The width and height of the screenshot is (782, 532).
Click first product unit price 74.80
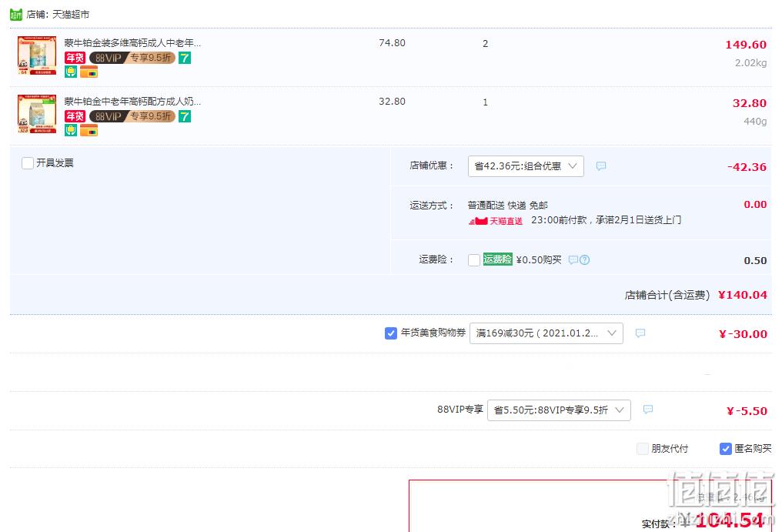pyautogui.click(x=392, y=43)
